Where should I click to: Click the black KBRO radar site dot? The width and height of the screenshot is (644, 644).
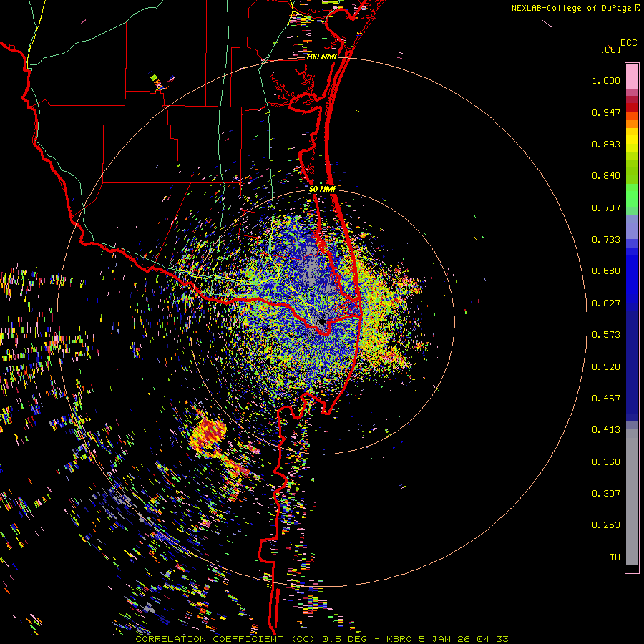322,322
